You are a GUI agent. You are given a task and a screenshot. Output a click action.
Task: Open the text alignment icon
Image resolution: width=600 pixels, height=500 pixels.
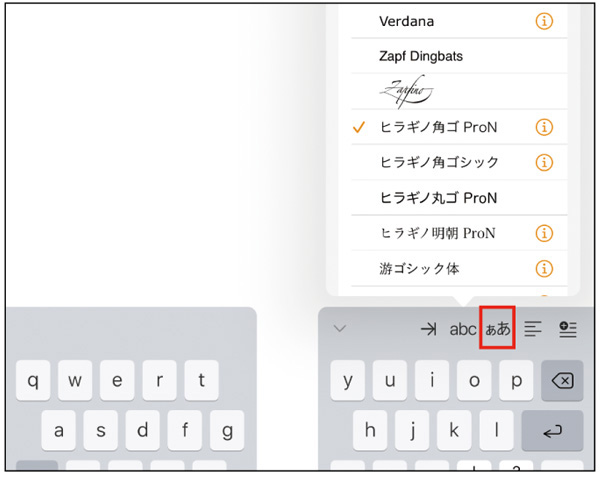coord(534,329)
